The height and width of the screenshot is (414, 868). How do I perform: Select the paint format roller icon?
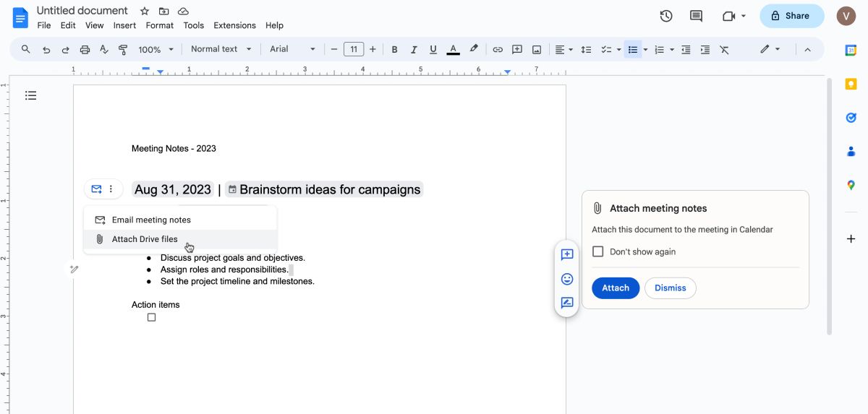[x=122, y=49]
